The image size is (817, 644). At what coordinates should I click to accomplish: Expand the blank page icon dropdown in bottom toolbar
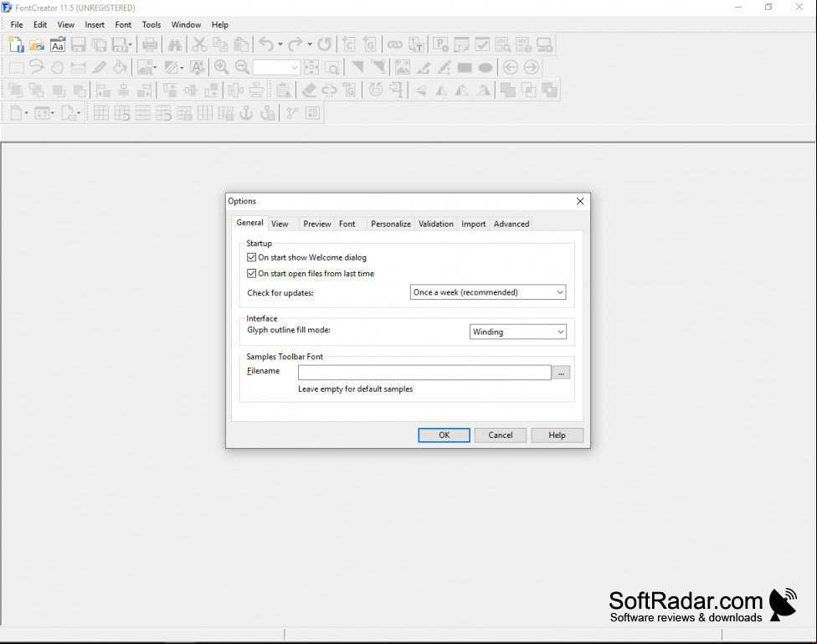(27, 112)
